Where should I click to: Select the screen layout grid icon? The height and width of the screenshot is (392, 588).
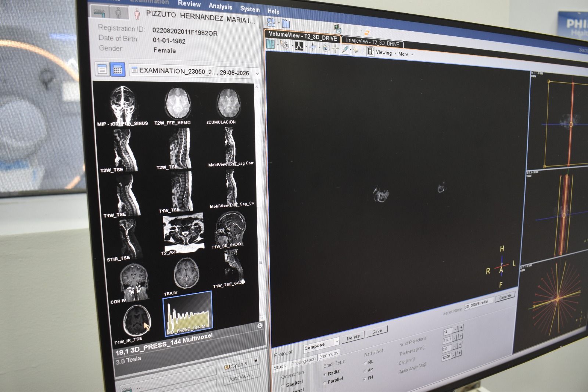click(x=271, y=22)
